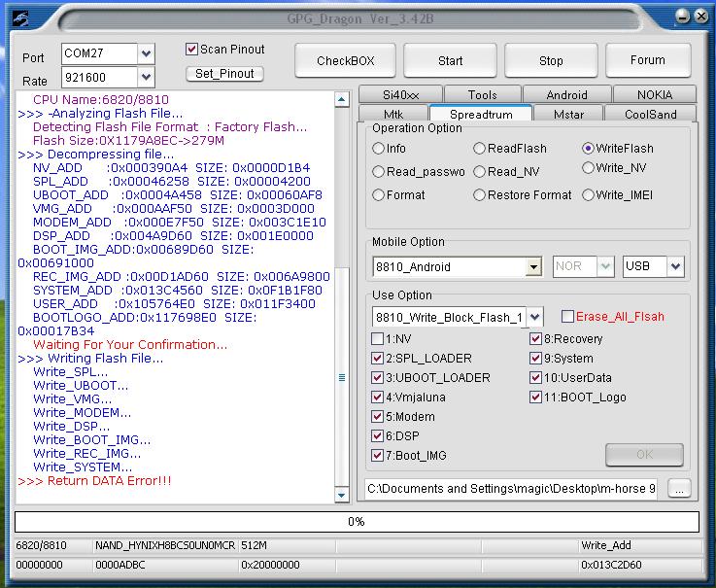716x588 pixels.
Task: Switch to the Android tab
Action: [566, 94]
